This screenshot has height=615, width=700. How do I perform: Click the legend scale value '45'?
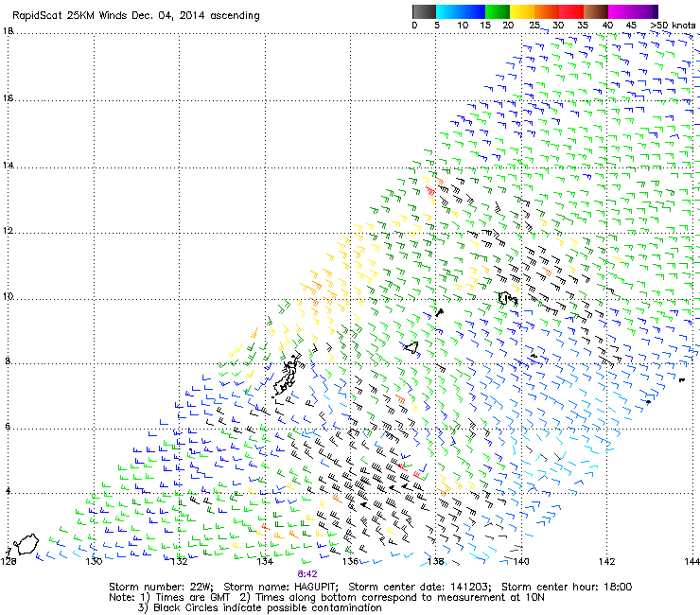click(x=631, y=26)
